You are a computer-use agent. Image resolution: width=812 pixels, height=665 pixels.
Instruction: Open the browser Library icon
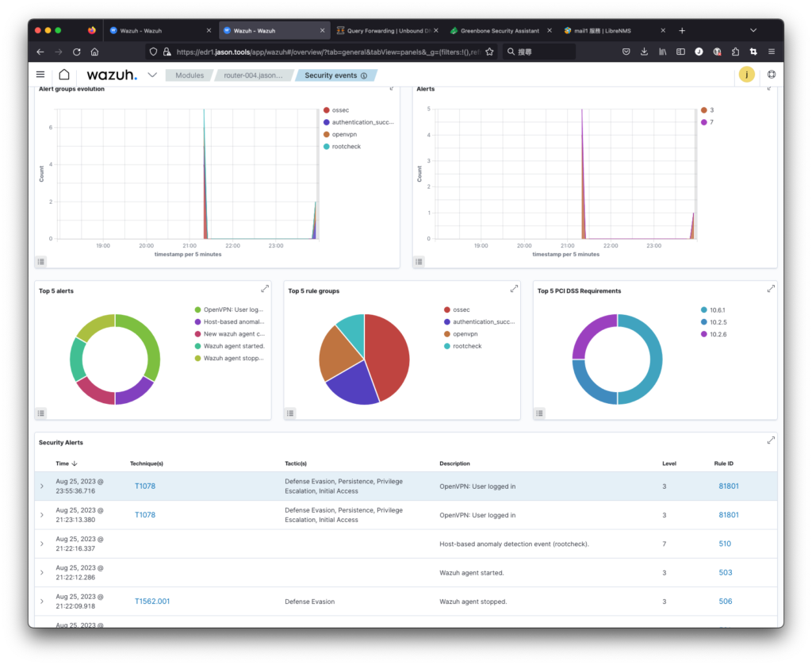(x=662, y=52)
